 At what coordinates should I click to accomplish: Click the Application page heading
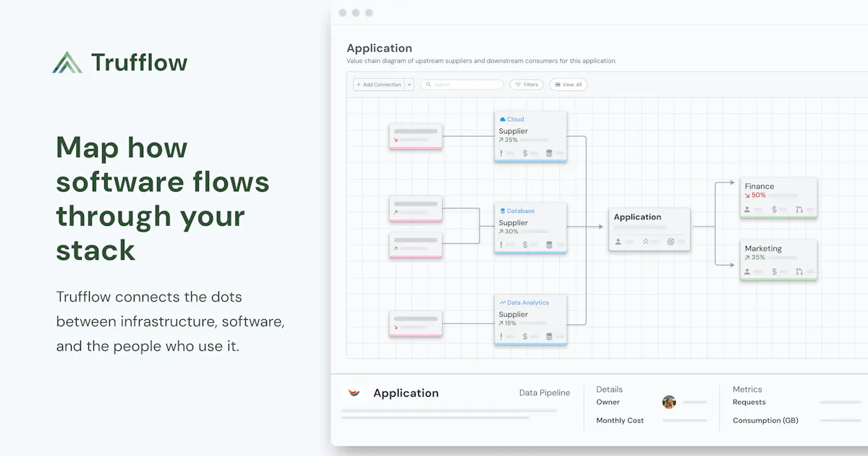379,48
